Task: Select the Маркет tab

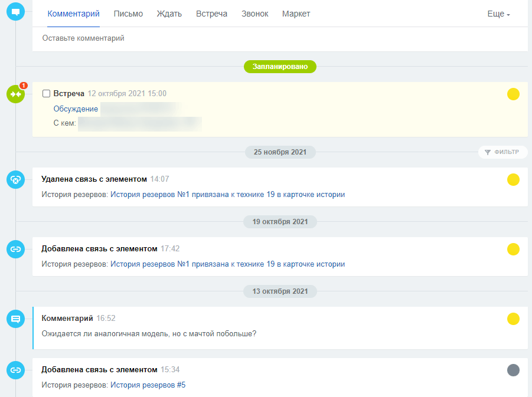Action: pyautogui.click(x=296, y=14)
